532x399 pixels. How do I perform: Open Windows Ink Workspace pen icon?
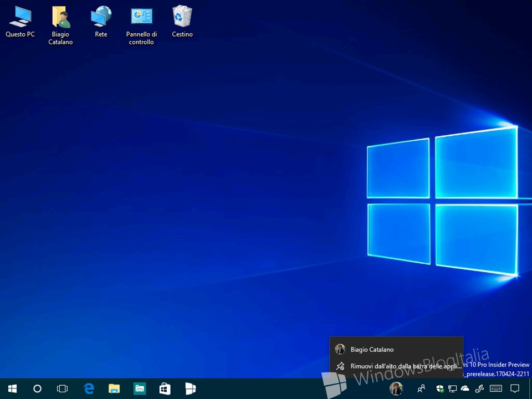coord(479,388)
